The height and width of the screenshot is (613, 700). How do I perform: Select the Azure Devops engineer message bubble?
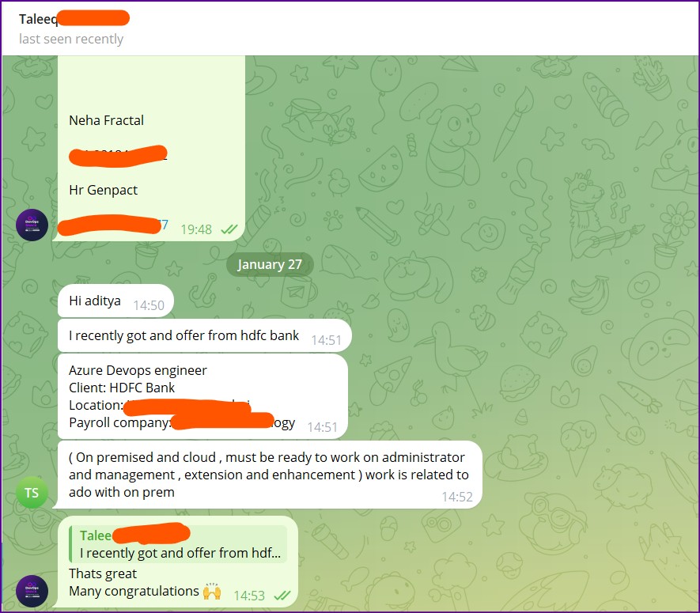(x=202, y=396)
